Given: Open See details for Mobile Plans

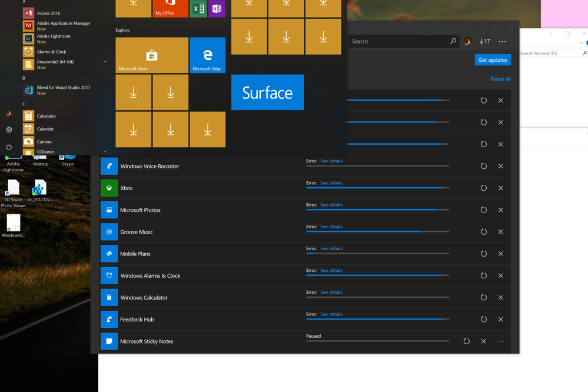Looking at the screenshot, I should point(331,248).
